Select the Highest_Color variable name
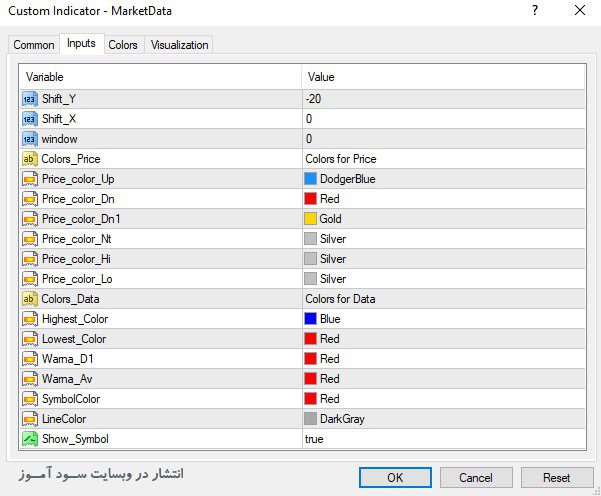Image resolution: width=601 pixels, height=496 pixels. pos(75,319)
